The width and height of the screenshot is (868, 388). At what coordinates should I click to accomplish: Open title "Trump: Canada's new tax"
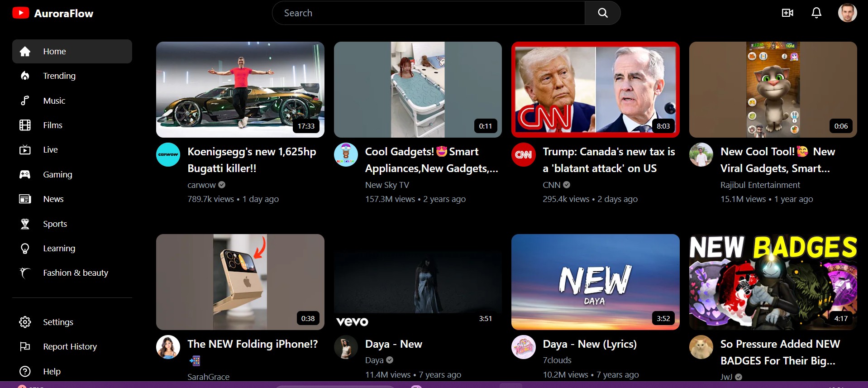[x=609, y=160]
